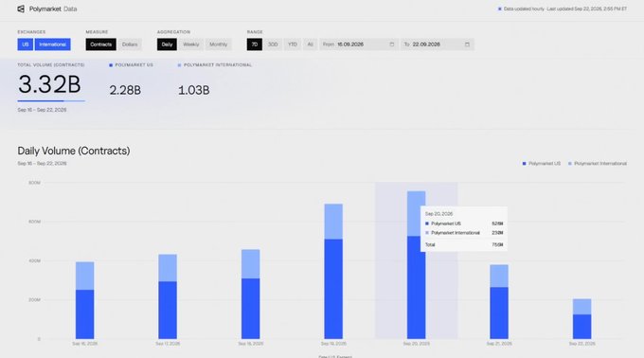Edit the From date field 16.09.2026
The width and height of the screenshot is (644, 358).
(x=359, y=45)
